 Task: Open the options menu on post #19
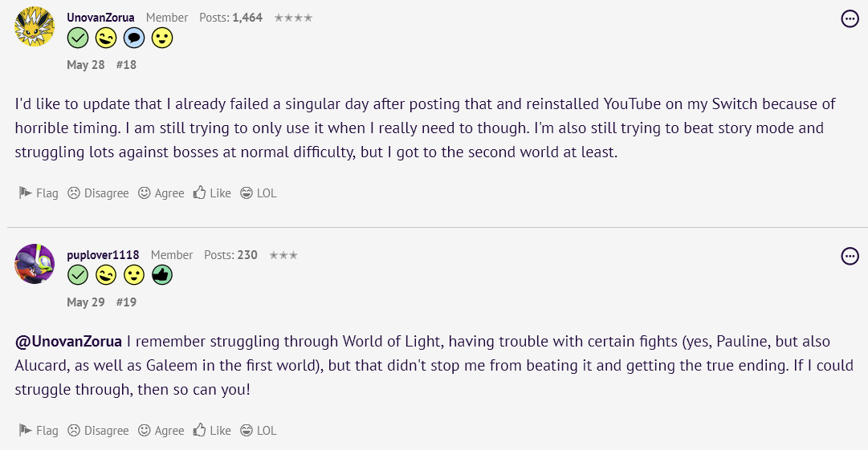pos(850,256)
